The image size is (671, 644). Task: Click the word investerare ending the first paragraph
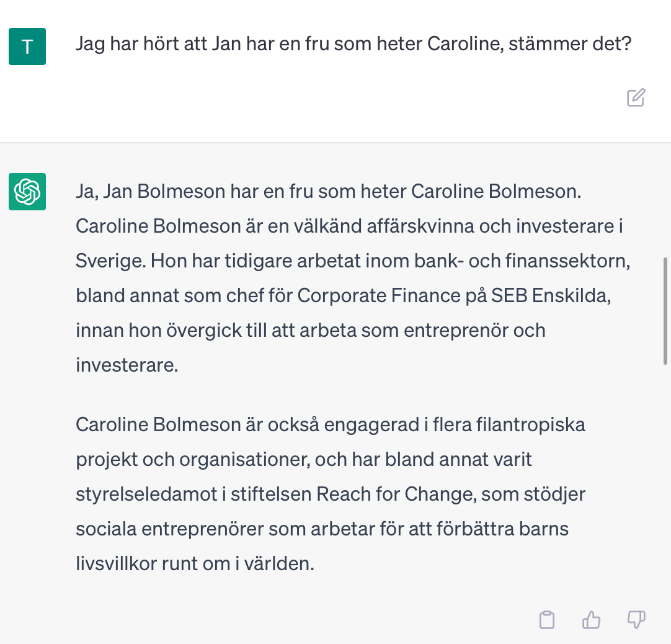coord(127,365)
